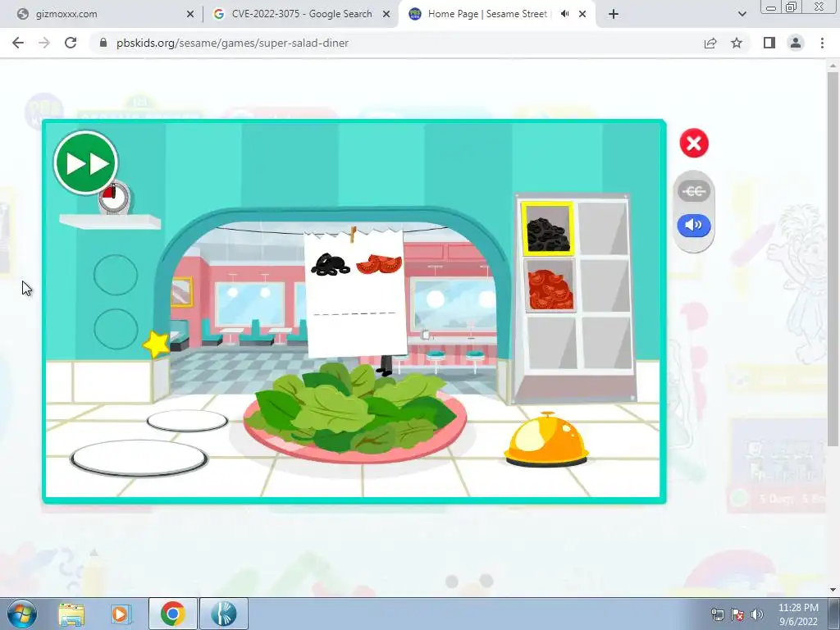Image resolution: width=840 pixels, height=630 pixels.
Task: Click the kitchen timer on shelf
Action: click(x=114, y=198)
